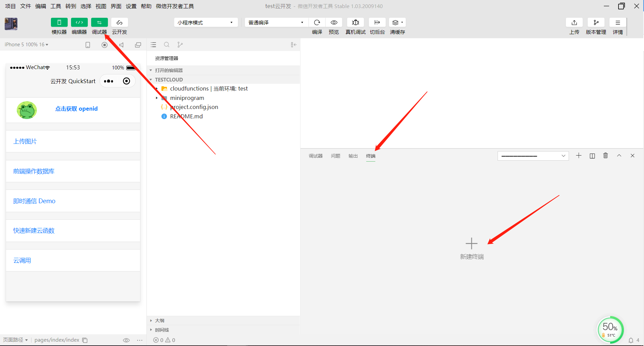
Task: Switch to the 终端 terminal tab
Action: click(371, 156)
